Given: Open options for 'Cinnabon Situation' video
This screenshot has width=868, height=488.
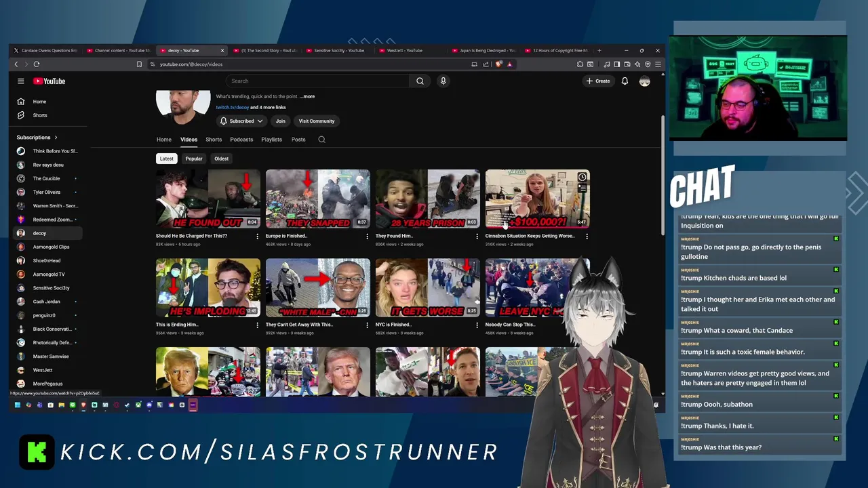Looking at the screenshot, I should pyautogui.click(x=587, y=237).
